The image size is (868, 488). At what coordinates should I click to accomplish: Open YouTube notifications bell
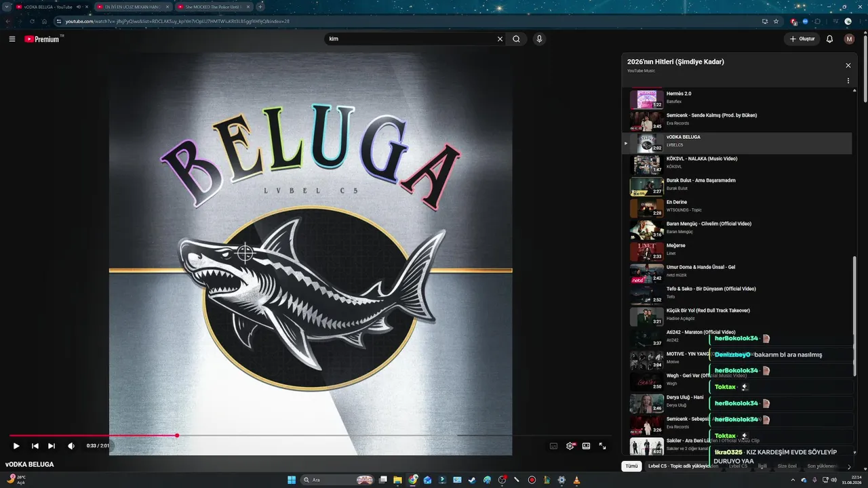click(x=829, y=39)
